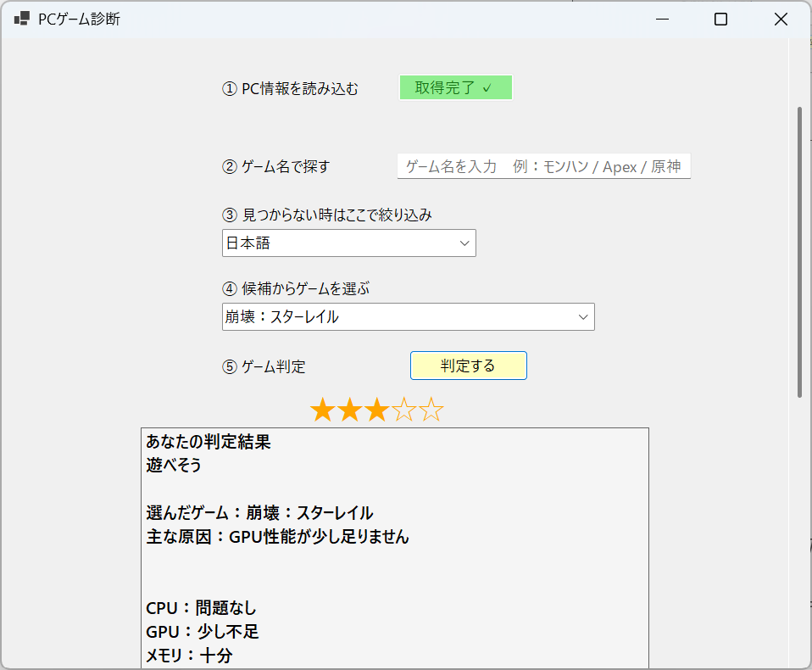Click the 主な原因:GPU性能が少し足りません line
The image size is (812, 670).
coord(277,536)
